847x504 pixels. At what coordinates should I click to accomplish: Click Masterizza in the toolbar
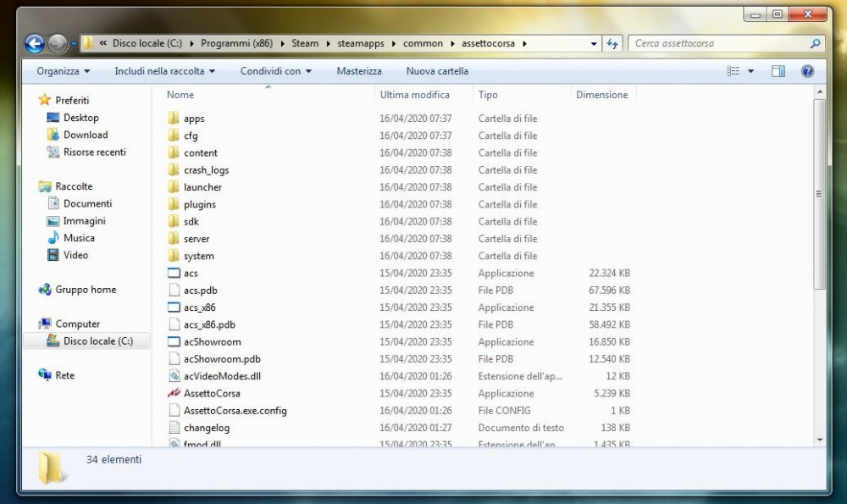(x=359, y=71)
